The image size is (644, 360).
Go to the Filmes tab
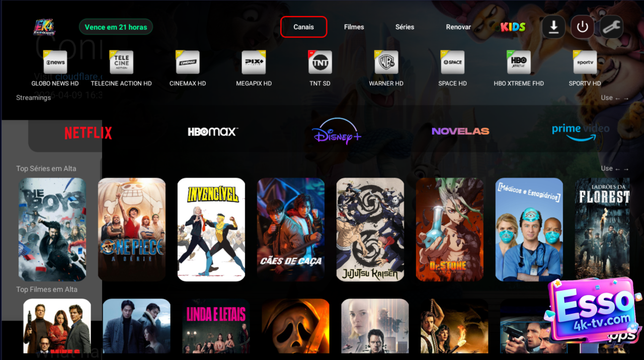tap(354, 27)
